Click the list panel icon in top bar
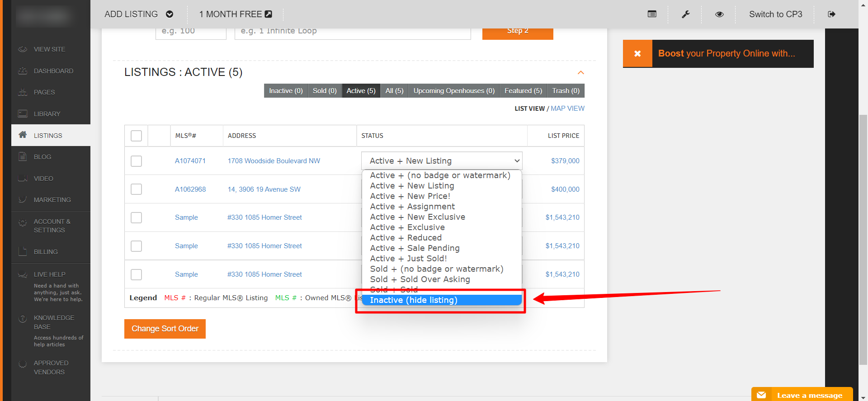Image resolution: width=868 pixels, height=401 pixels. point(652,14)
